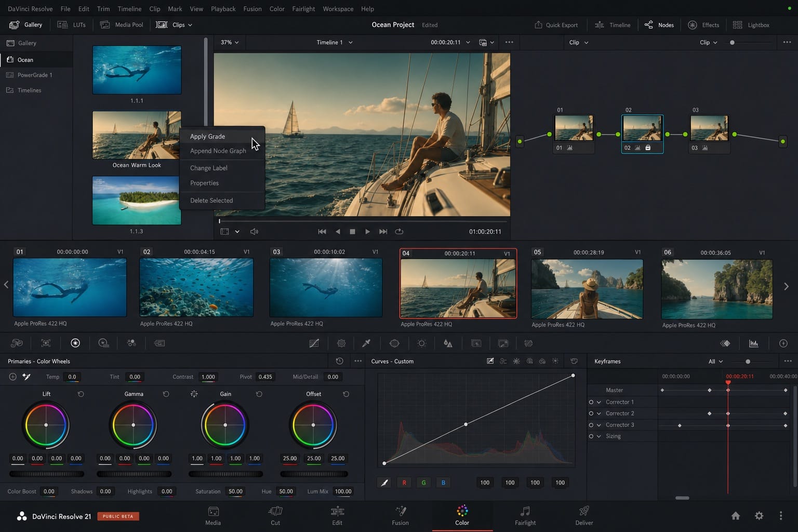798x532 pixels.
Task: Select clip 05 thumbnail in timeline
Action: click(x=587, y=289)
